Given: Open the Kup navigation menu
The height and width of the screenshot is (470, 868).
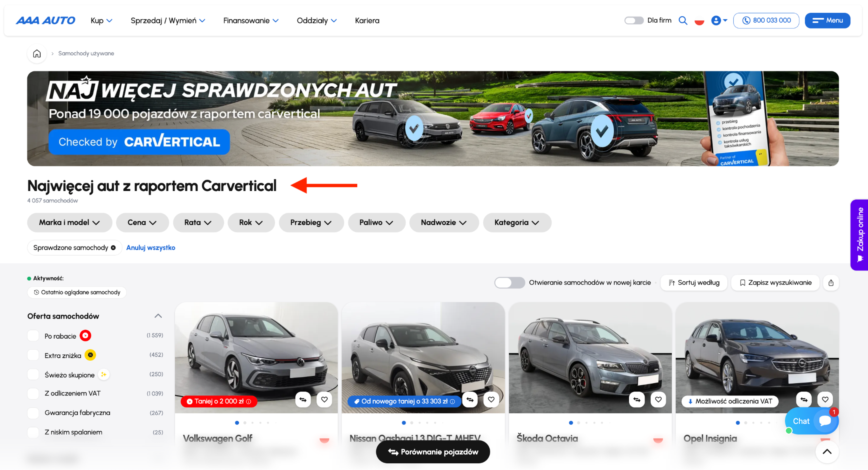Looking at the screenshot, I should 101,21.
